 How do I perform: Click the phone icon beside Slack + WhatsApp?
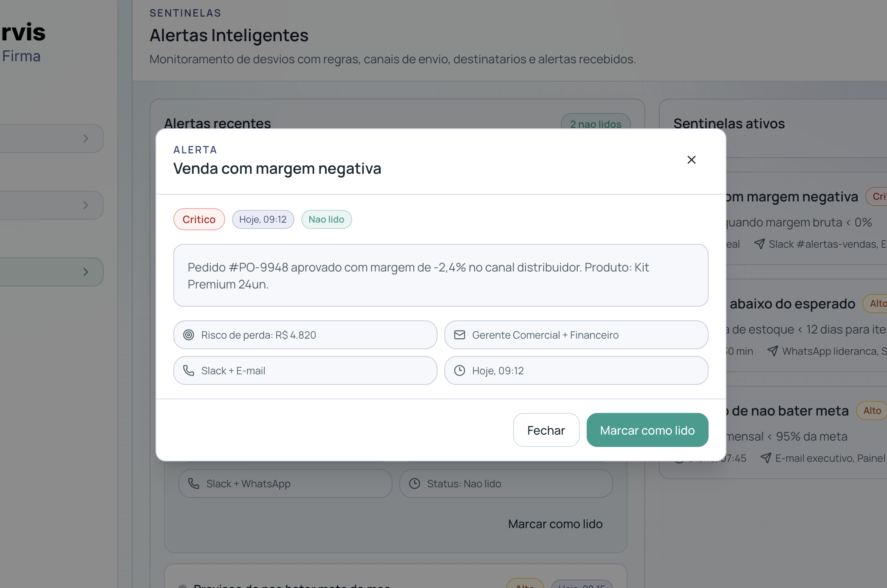coord(194,483)
